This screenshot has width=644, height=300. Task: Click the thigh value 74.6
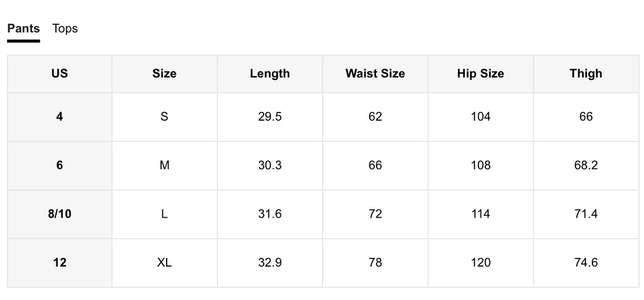(x=586, y=263)
